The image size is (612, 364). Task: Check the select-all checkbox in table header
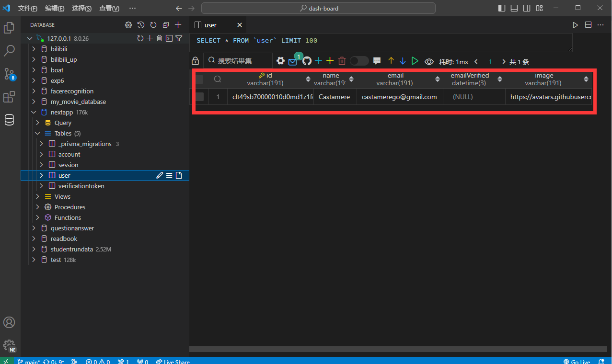click(199, 79)
